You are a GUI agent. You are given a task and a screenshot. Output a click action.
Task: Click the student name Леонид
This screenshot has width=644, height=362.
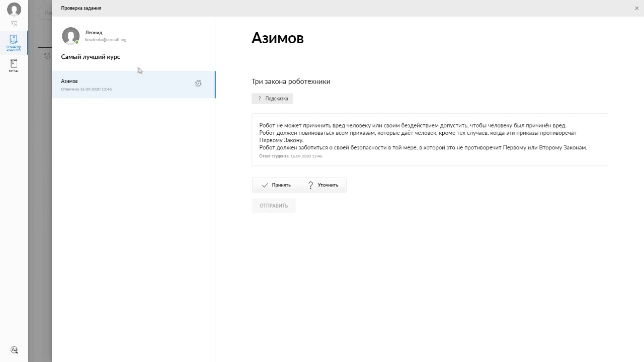94,33
